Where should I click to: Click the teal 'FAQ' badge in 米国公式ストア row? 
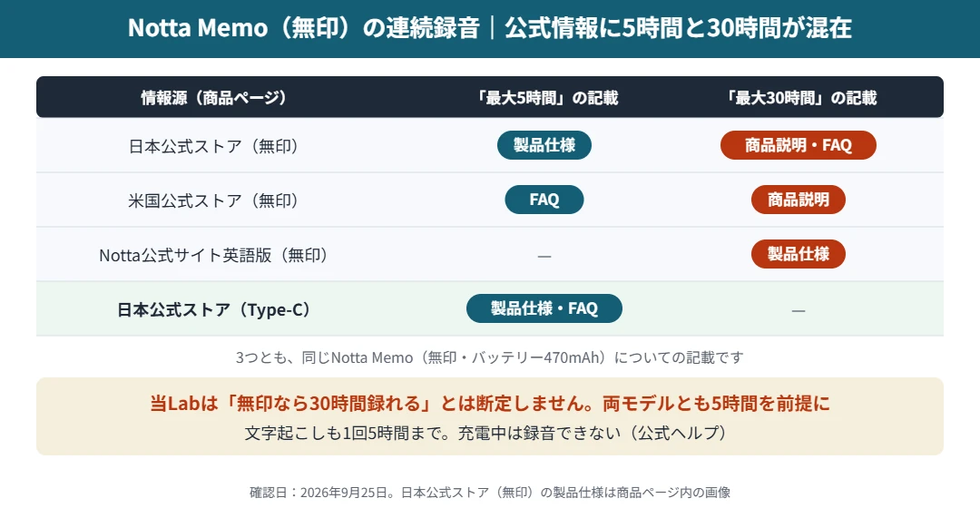pyautogui.click(x=544, y=200)
